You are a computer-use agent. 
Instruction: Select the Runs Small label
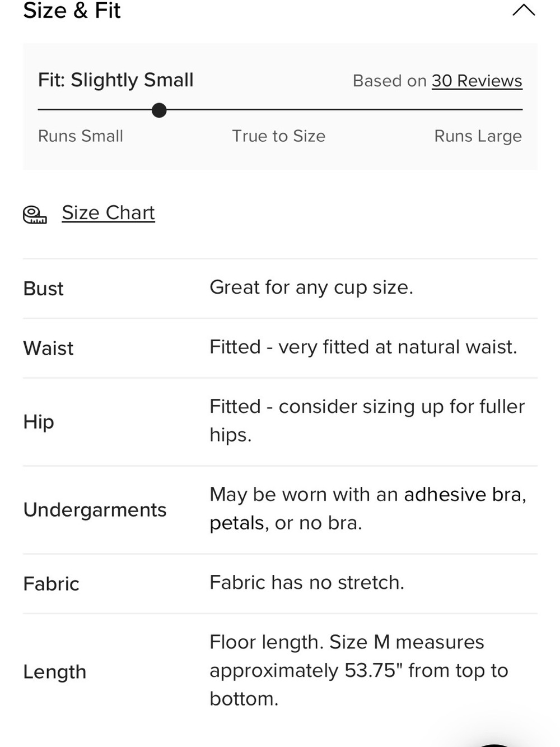click(x=81, y=136)
